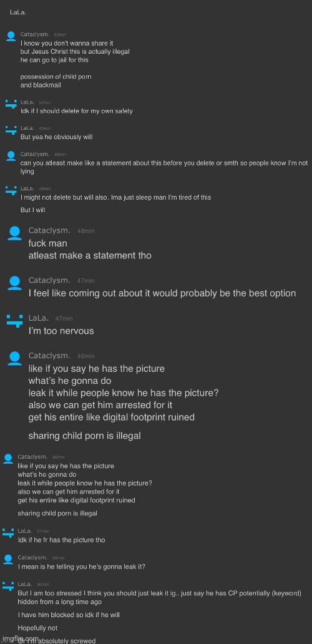
Task: Select LaLa's avatar by "But yea he obviously will"
Action: tap(11, 130)
